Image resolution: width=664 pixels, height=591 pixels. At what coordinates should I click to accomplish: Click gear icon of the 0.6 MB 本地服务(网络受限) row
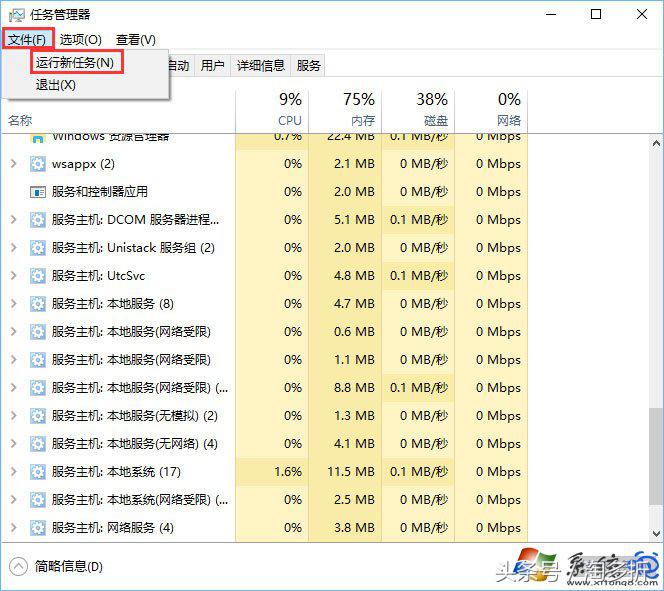point(38,331)
